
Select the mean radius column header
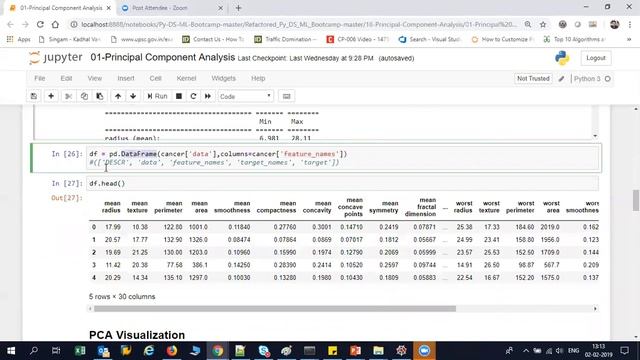tap(111, 207)
